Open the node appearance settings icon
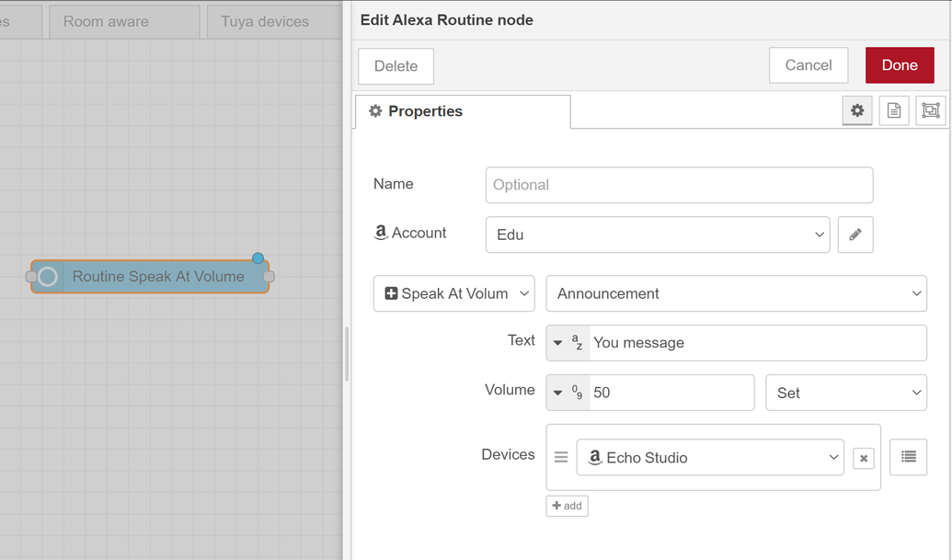This screenshot has height=560, width=952. click(930, 110)
